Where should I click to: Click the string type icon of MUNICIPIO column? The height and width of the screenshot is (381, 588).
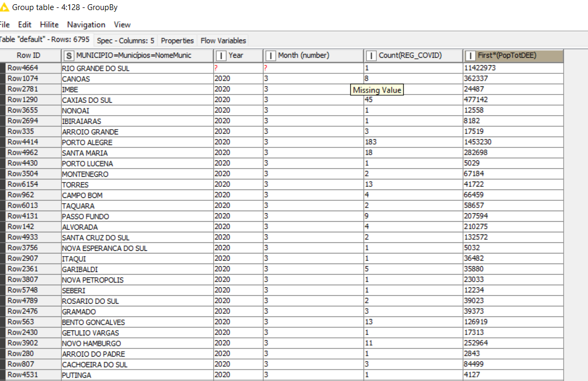69,56
